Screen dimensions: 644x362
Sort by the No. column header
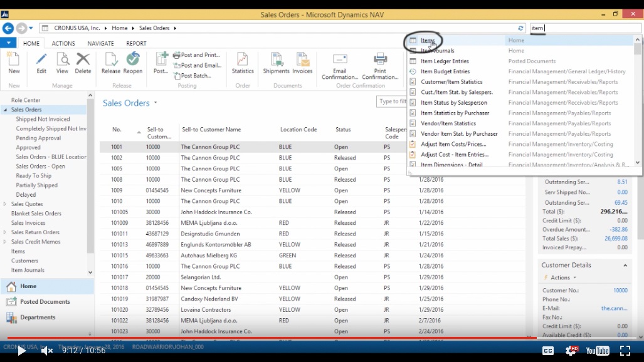pyautogui.click(x=117, y=130)
